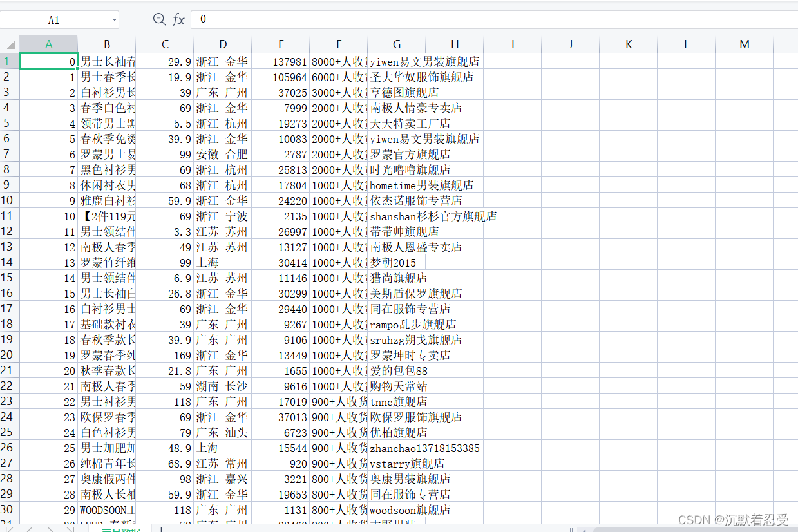
Task: Select column K header
Action: coord(629,44)
